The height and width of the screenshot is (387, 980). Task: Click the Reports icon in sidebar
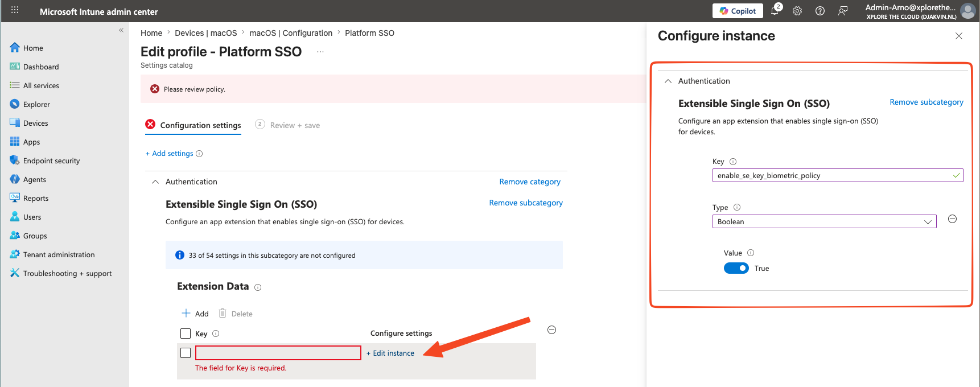coord(15,198)
